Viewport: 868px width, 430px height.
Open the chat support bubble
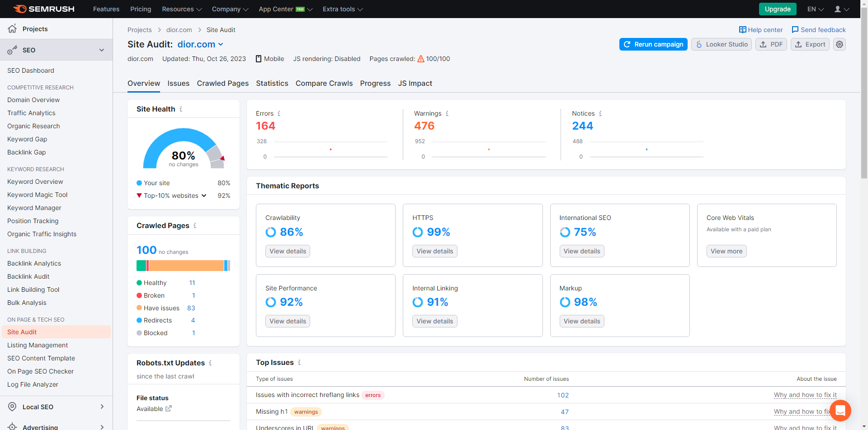[840, 411]
